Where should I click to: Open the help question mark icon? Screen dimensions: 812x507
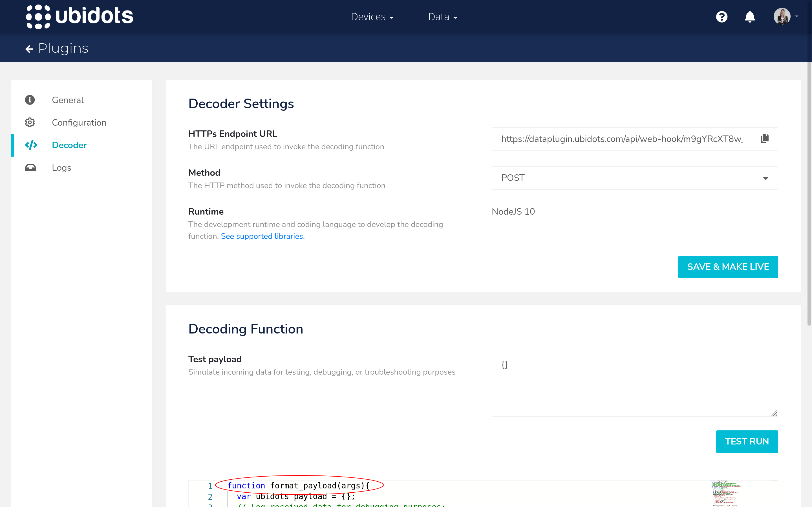722,16
